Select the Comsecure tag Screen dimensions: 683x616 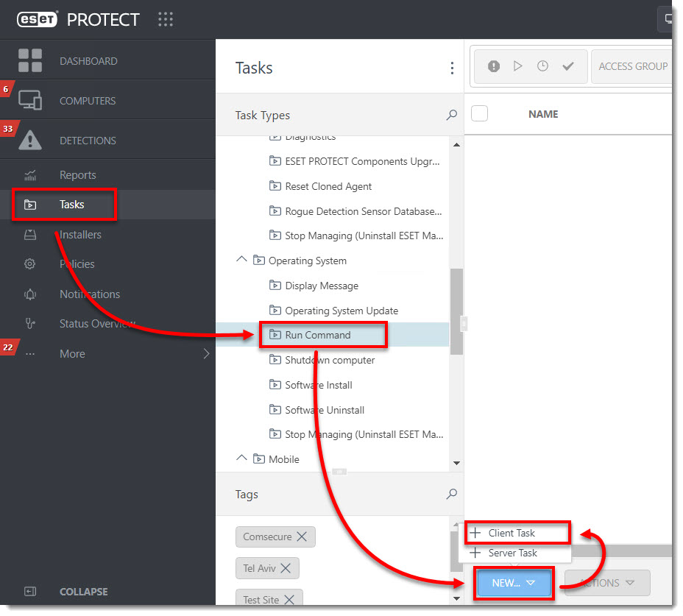[267, 537]
